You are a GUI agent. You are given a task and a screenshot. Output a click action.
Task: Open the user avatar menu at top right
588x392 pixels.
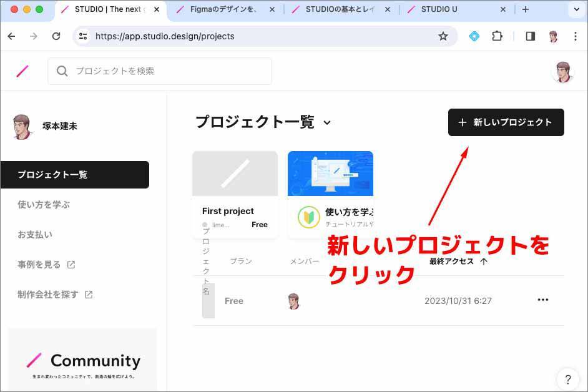click(x=562, y=72)
